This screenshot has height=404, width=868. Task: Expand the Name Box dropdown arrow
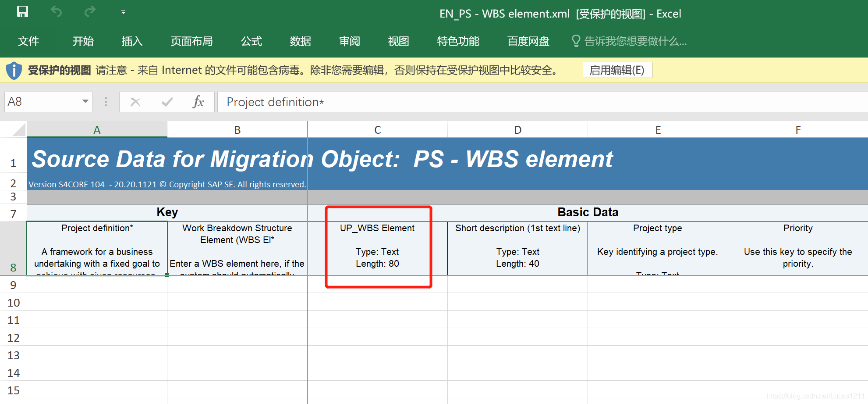pos(85,102)
